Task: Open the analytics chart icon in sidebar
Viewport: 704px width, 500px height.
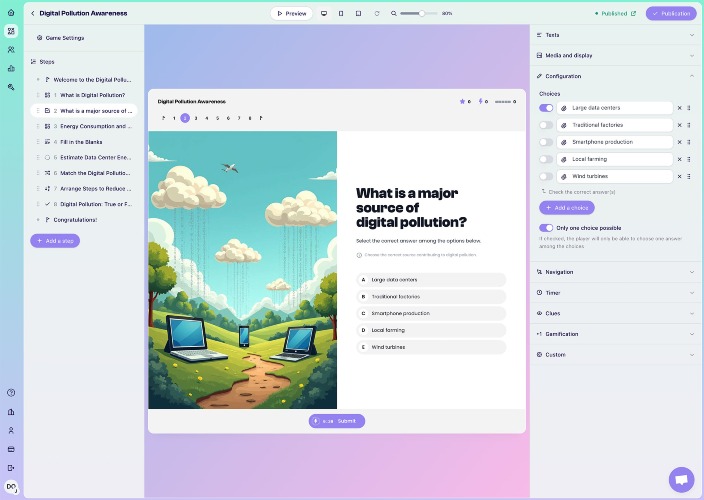Action: 11,68
